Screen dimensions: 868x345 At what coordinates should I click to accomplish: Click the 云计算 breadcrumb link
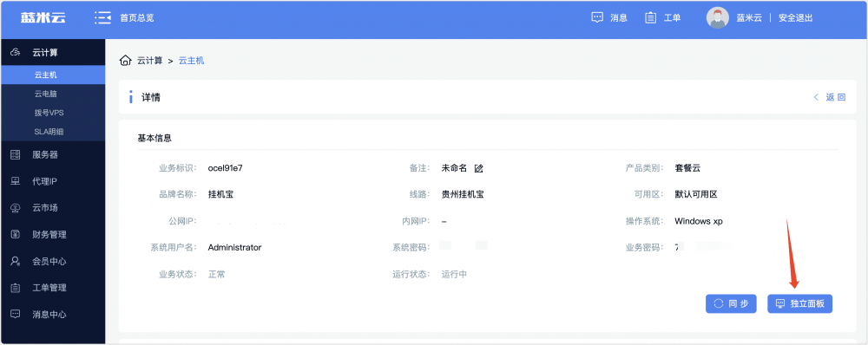pyautogui.click(x=149, y=61)
